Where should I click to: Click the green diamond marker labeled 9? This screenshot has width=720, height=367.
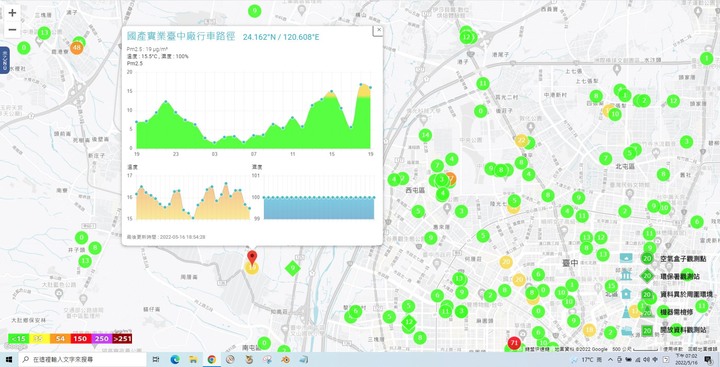(x=292, y=268)
